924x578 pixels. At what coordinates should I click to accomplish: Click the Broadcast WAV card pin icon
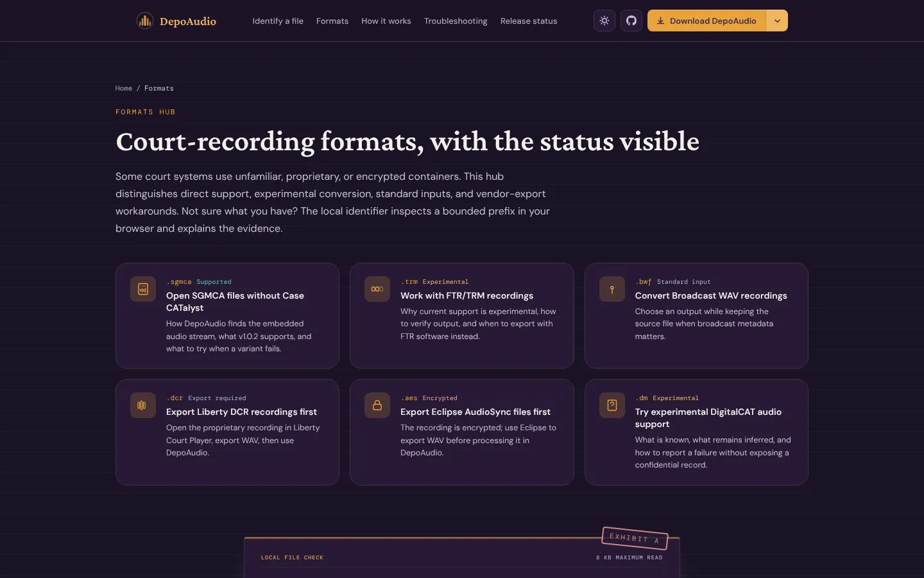612,289
